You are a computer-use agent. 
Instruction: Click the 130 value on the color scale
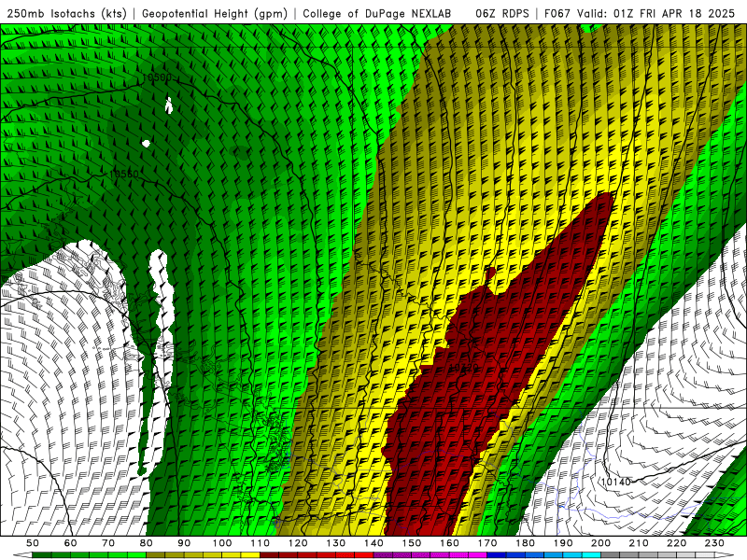point(336,543)
